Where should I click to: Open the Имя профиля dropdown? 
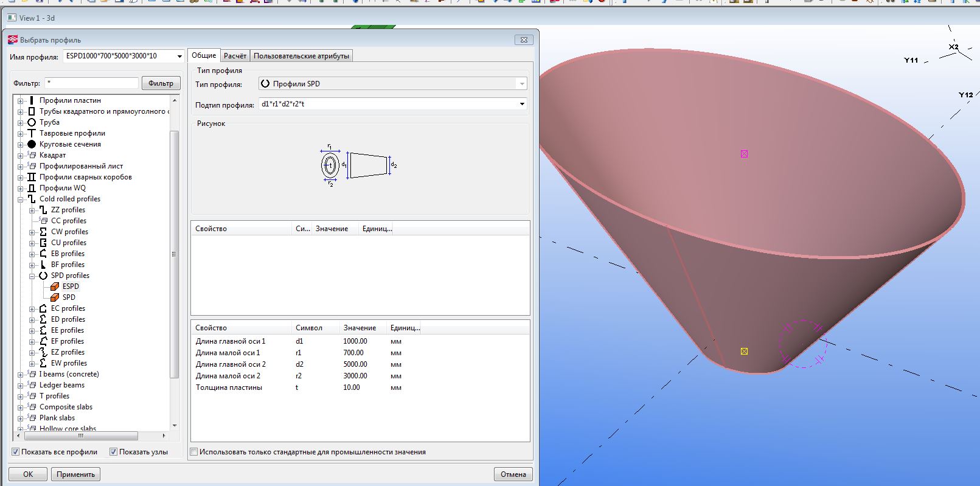[179, 56]
